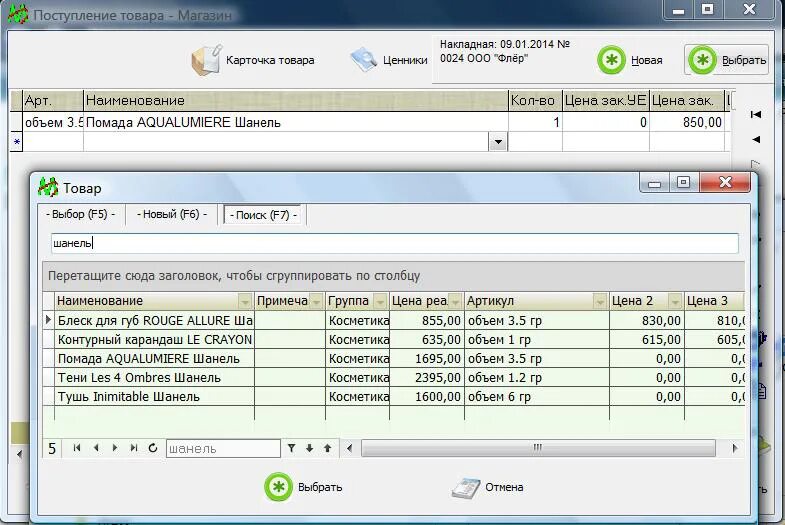Find next match with down arrow
785x525 pixels.
coord(309,448)
